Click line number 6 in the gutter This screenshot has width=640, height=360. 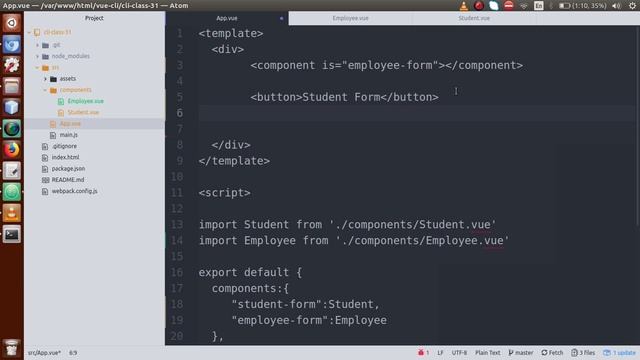point(180,113)
